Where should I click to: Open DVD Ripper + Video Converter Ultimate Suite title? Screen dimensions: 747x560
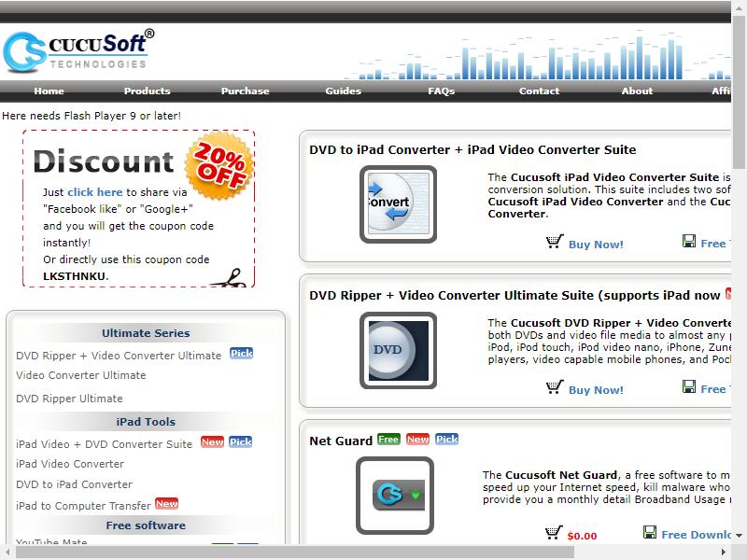coord(514,296)
